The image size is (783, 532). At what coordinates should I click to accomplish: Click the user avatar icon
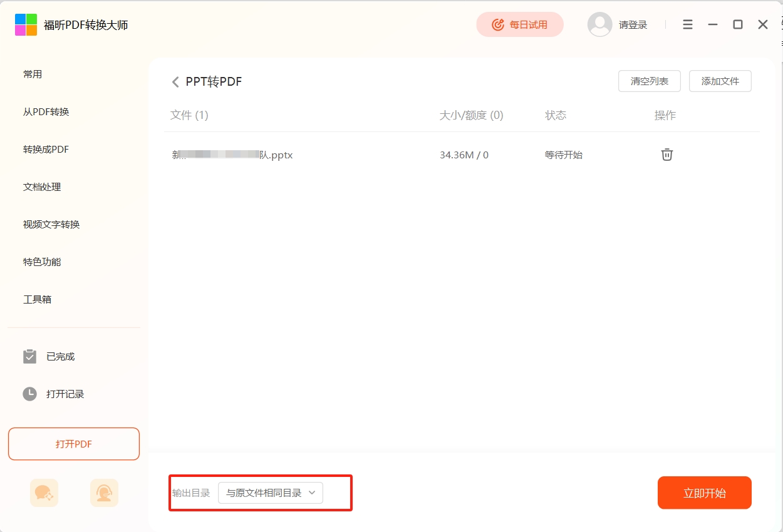click(599, 24)
